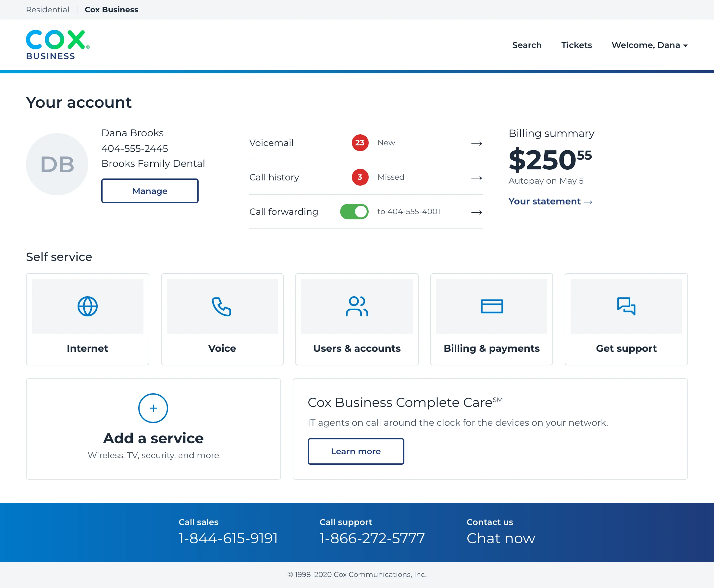714x588 pixels.
Task: Click the arrow on the Call forwarding row
Action: tap(476, 212)
